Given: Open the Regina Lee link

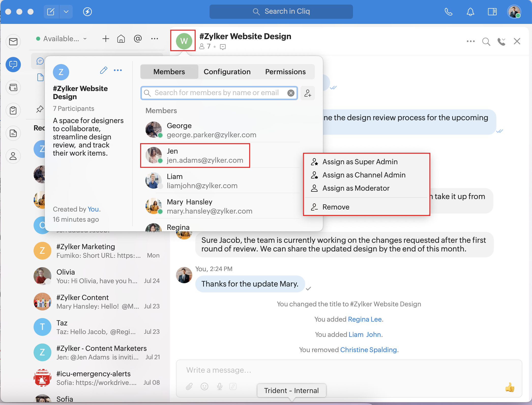Looking at the screenshot, I should pyautogui.click(x=365, y=319).
